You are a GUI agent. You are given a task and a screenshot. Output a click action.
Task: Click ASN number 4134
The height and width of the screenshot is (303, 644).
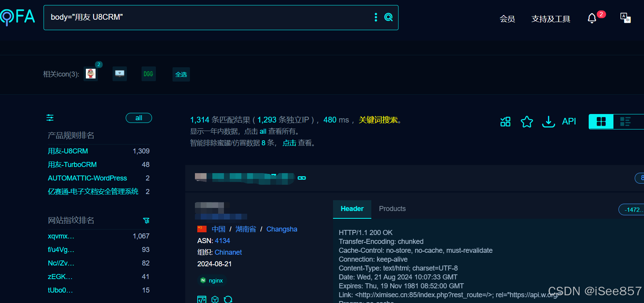pos(222,241)
